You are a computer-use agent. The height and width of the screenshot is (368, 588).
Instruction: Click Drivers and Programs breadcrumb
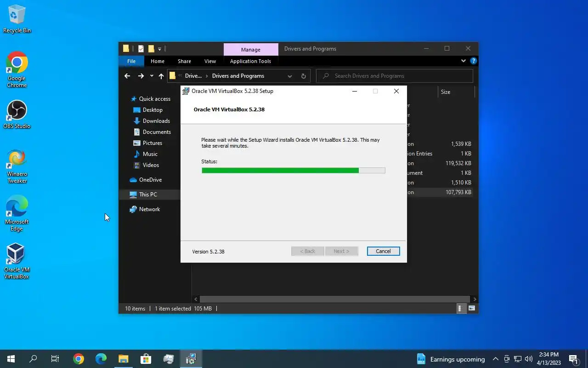tap(238, 76)
